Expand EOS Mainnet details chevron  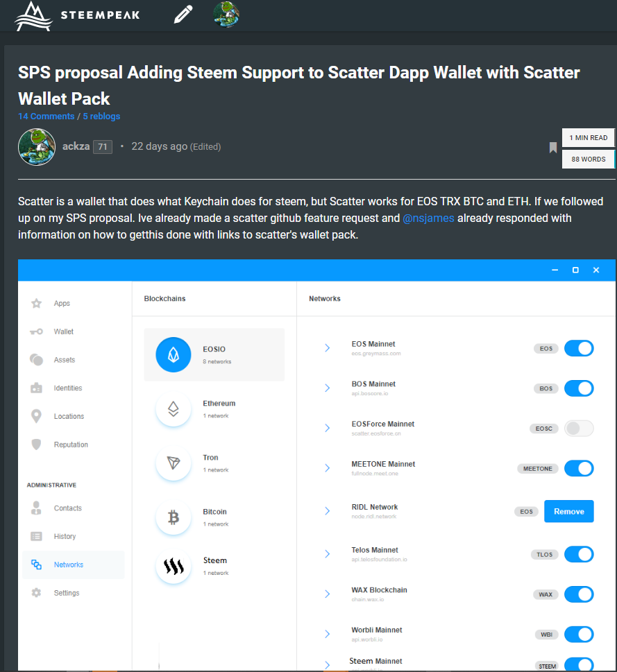click(x=327, y=348)
